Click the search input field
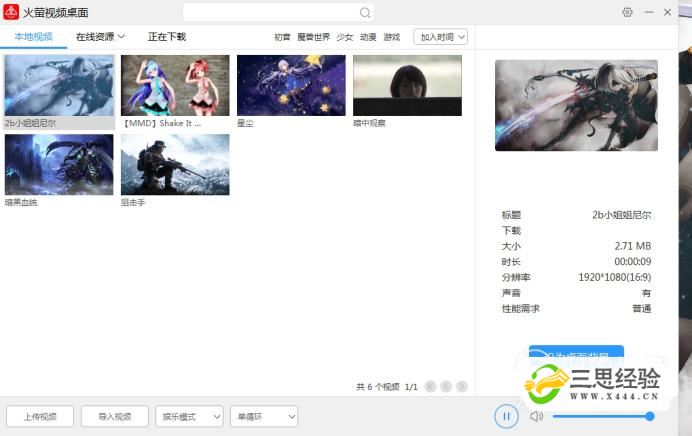Image resolution: width=692 pixels, height=436 pixels. [x=270, y=13]
